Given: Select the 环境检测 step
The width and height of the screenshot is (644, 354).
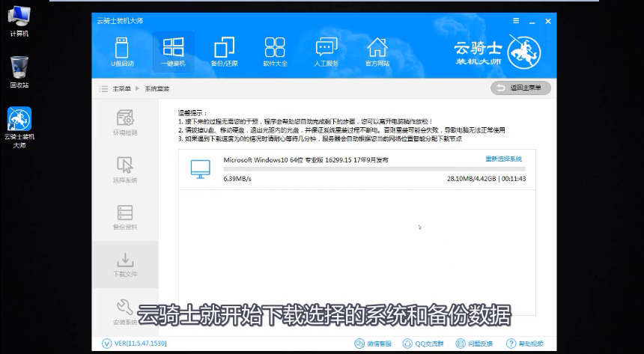Looking at the screenshot, I should pyautogui.click(x=125, y=123).
